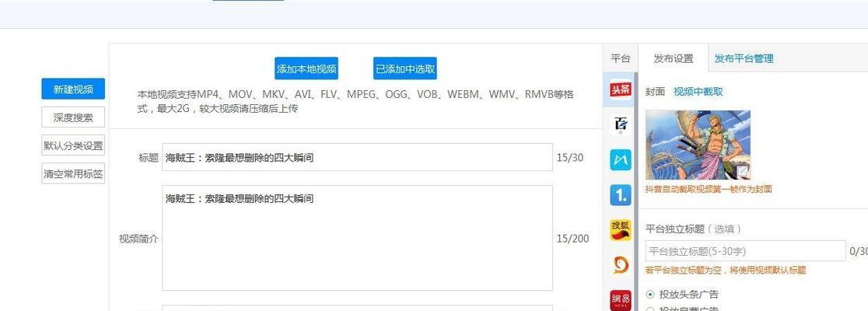Select the blue M platform icon
Viewport: 868px width, 311px height.
pos(620,160)
